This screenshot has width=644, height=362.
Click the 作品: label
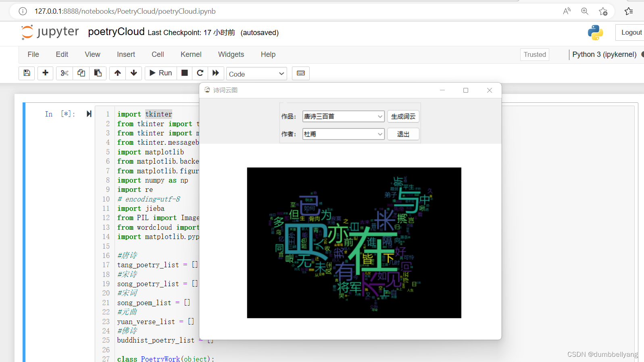click(x=289, y=117)
